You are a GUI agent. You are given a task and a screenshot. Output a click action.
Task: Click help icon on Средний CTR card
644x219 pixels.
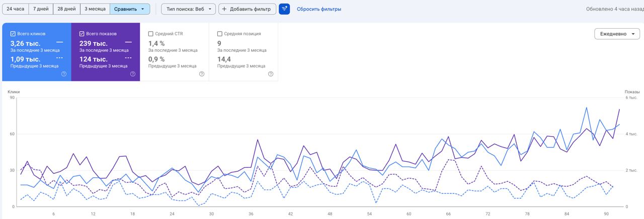[x=202, y=74]
